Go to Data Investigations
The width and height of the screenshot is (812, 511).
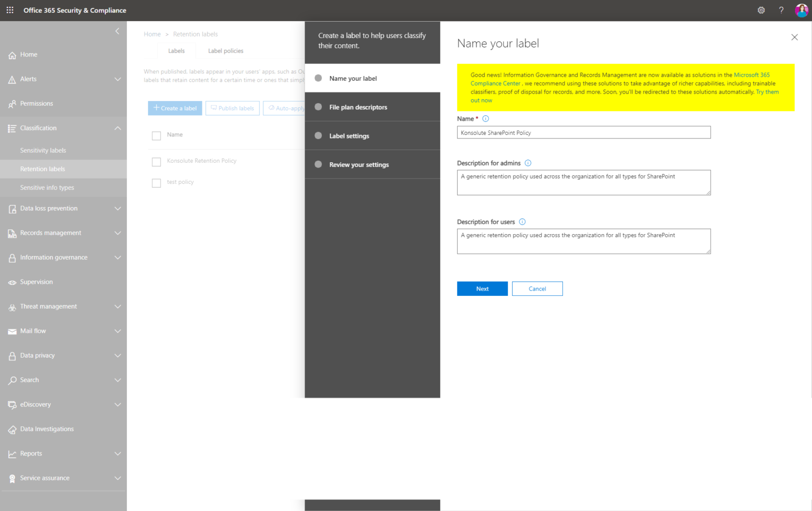47,429
